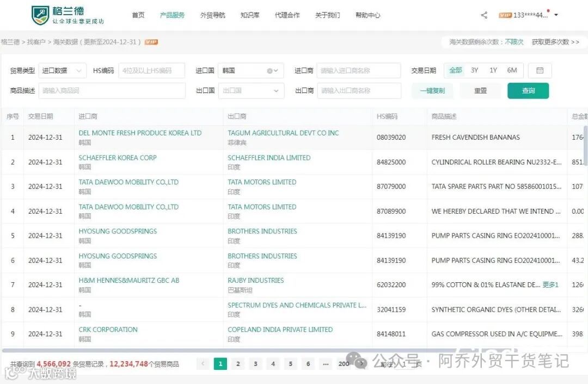
Task: Go to page 2 of results
Action: point(238,364)
